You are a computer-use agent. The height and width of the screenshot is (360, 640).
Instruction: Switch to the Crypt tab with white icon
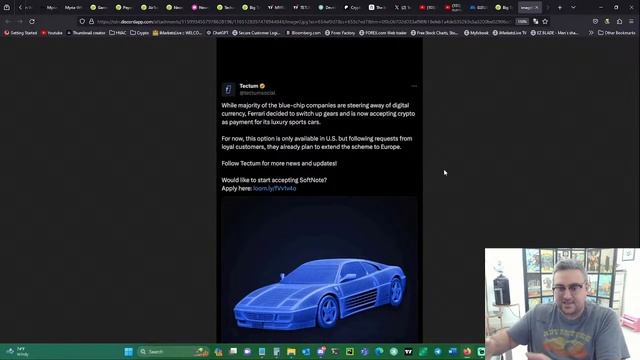pyautogui.click(x=352, y=7)
